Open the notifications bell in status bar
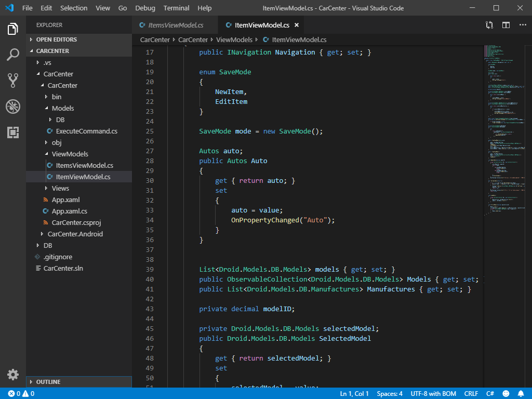 tap(521, 394)
